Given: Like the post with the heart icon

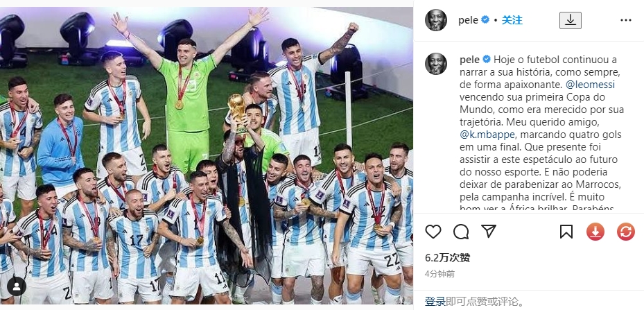Looking at the screenshot, I should (433, 232).
